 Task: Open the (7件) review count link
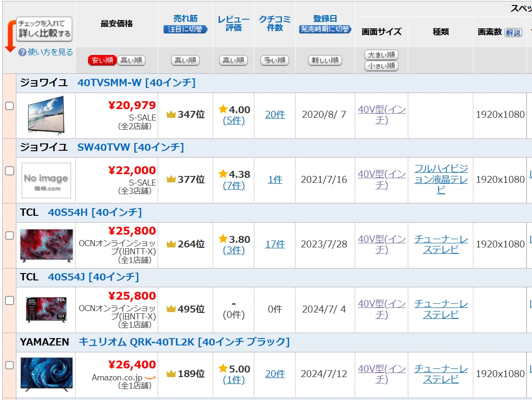234,185
